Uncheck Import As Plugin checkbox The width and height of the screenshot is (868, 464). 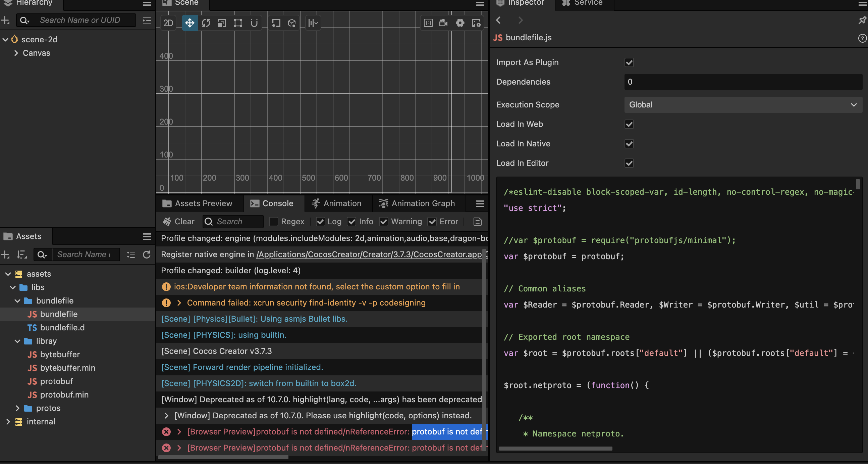(x=629, y=62)
